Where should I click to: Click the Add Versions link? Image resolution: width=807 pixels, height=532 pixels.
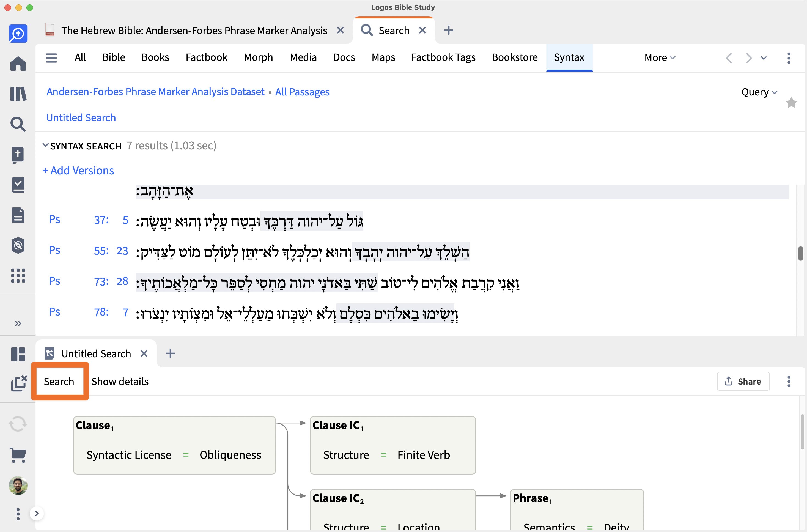pyautogui.click(x=78, y=170)
